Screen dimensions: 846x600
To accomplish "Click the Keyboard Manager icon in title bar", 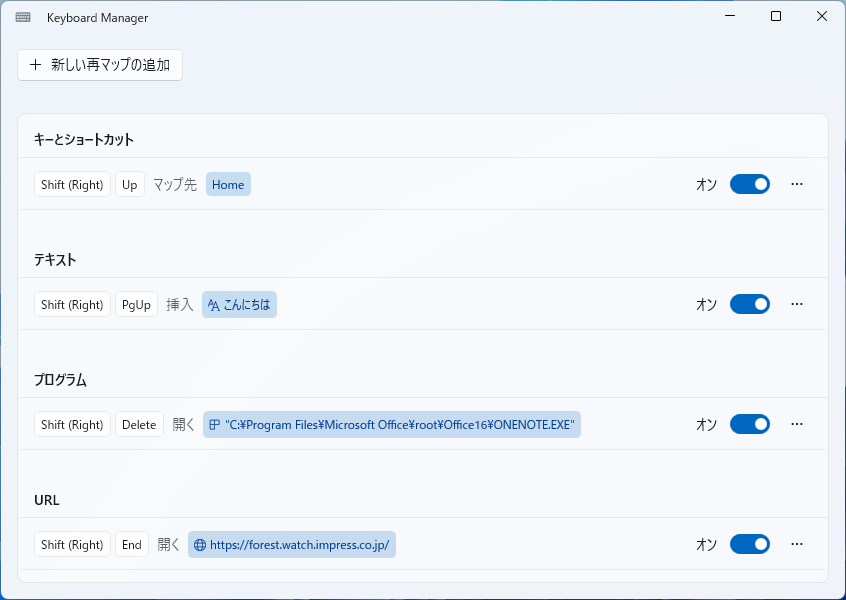I will [x=23, y=17].
